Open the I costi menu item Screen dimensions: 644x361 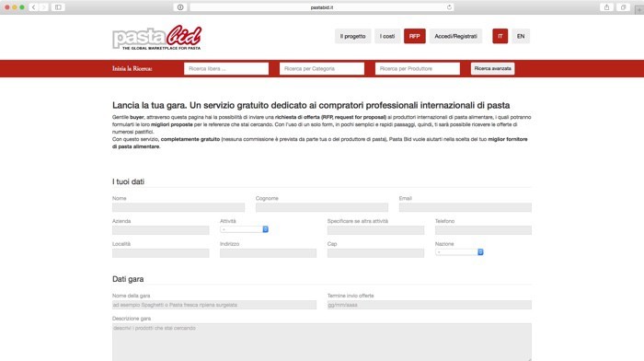[x=387, y=36]
